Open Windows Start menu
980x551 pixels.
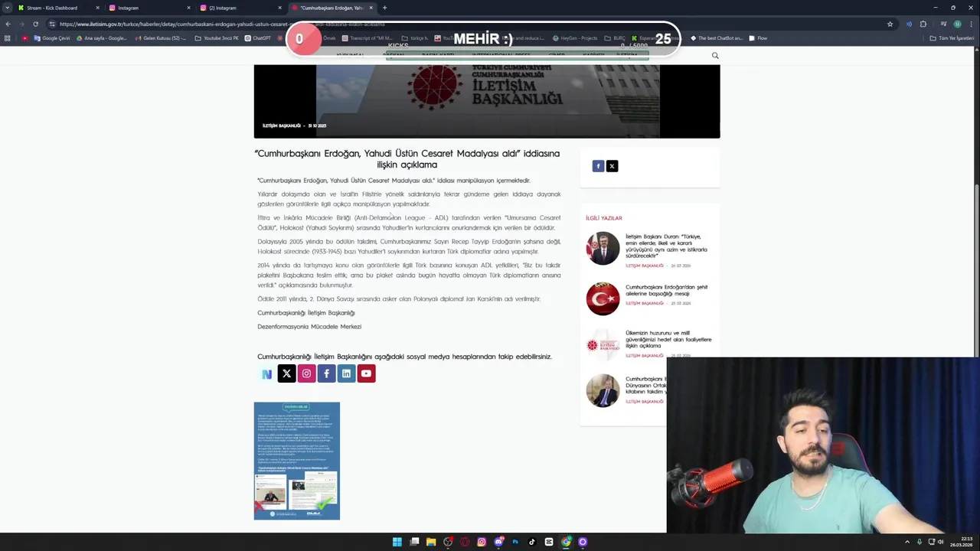click(x=397, y=542)
